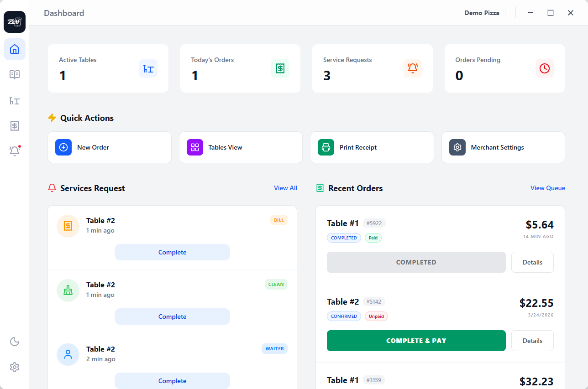Print a receipt using the printer icon
Image resolution: width=588 pixels, height=389 pixels.
[x=325, y=147]
